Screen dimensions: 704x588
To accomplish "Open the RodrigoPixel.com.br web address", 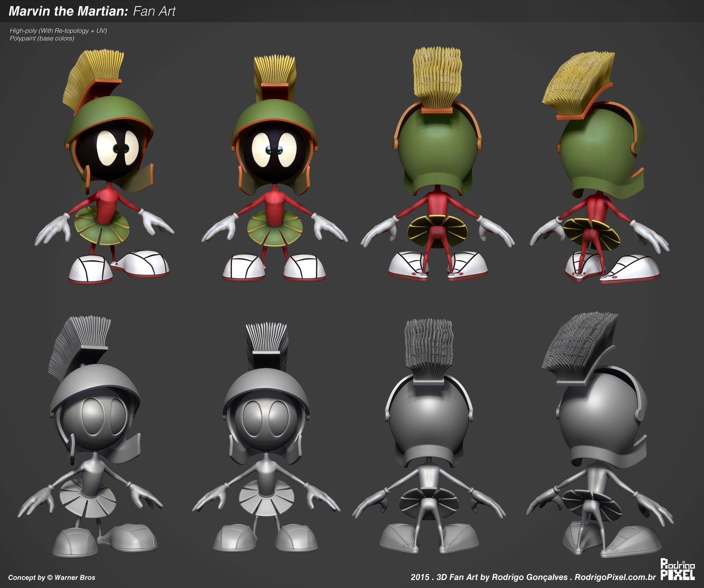I will (615, 577).
